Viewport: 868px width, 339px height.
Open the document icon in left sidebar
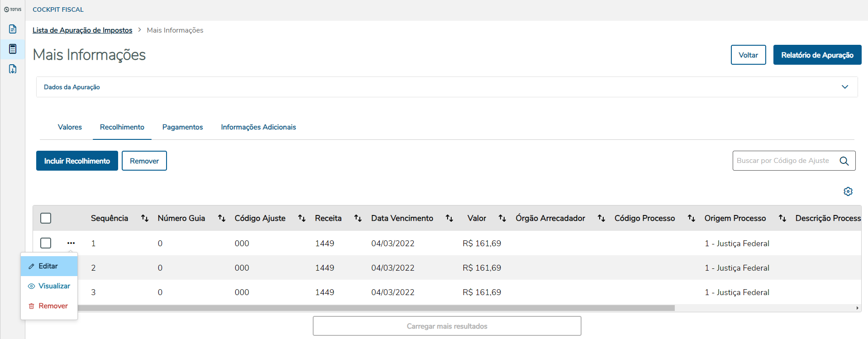[13, 29]
